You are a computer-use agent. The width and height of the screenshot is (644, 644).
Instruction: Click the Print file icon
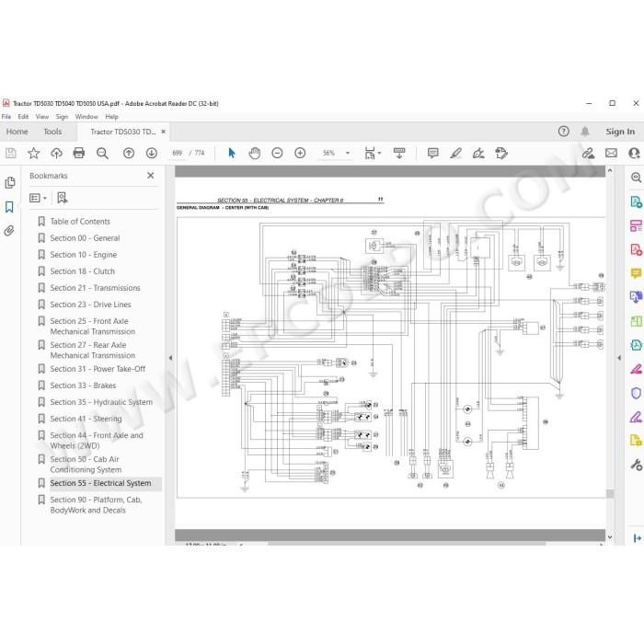click(79, 154)
